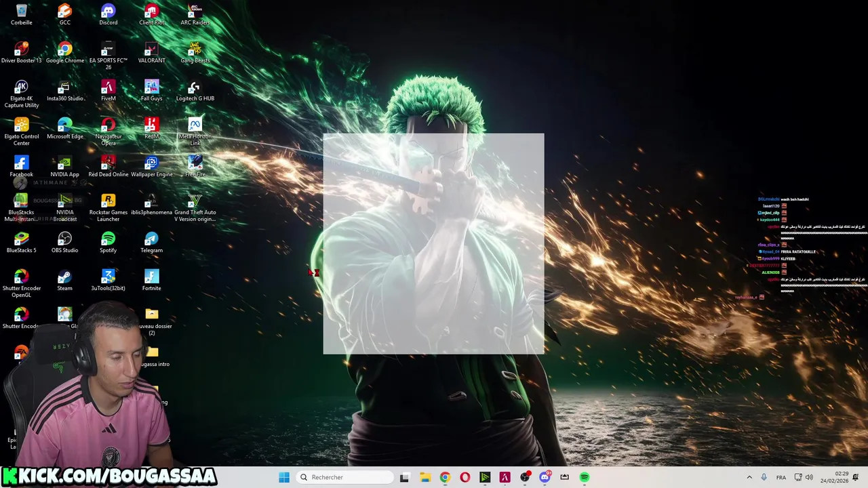
Task: Open Spotify from the taskbar
Action: tap(585, 477)
